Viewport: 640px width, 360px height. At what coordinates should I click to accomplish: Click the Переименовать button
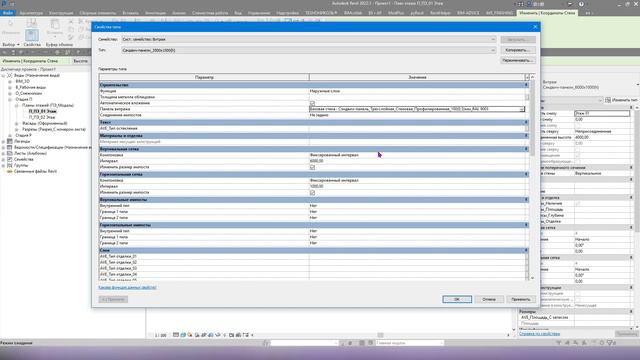[517, 60]
